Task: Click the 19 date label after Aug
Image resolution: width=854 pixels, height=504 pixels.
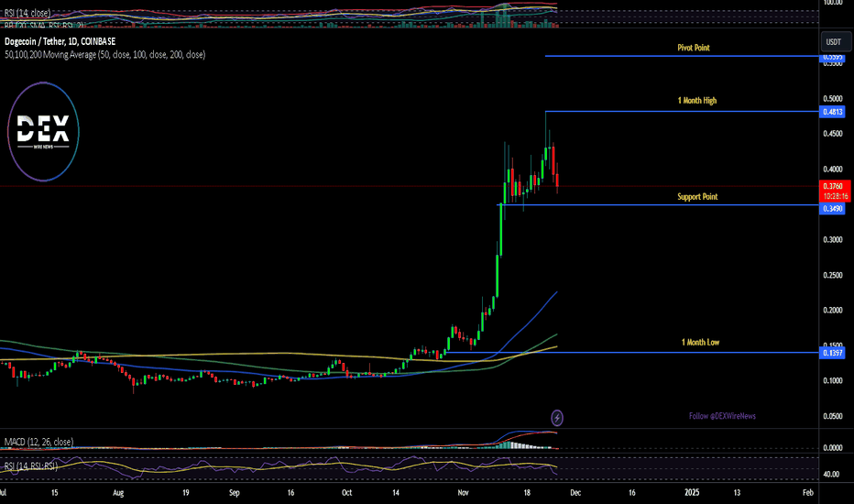Action: click(186, 493)
